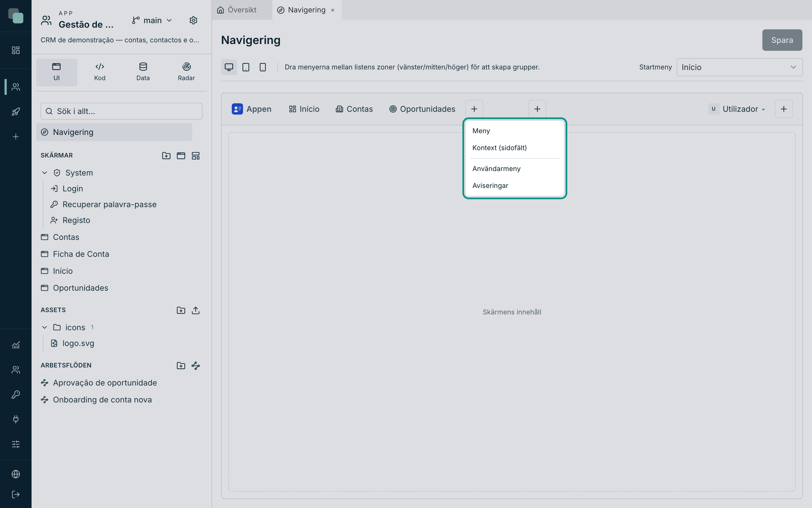Close the Navigering tab

tap(332, 10)
